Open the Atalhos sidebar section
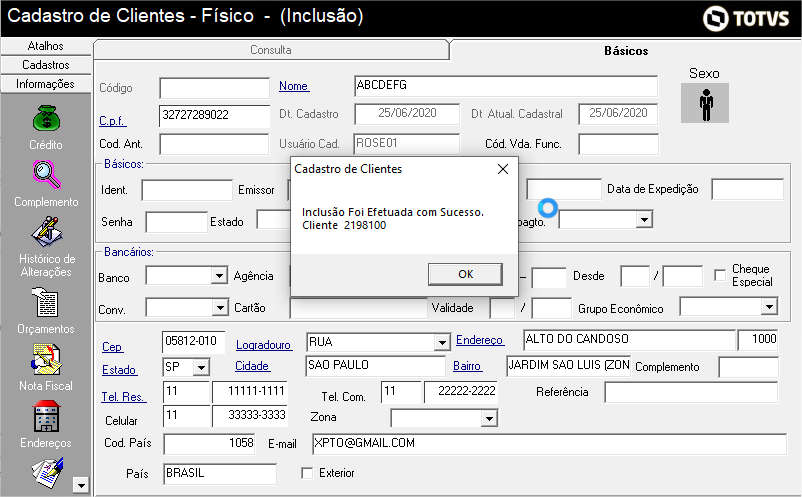This screenshot has height=497, width=802. [x=46, y=46]
